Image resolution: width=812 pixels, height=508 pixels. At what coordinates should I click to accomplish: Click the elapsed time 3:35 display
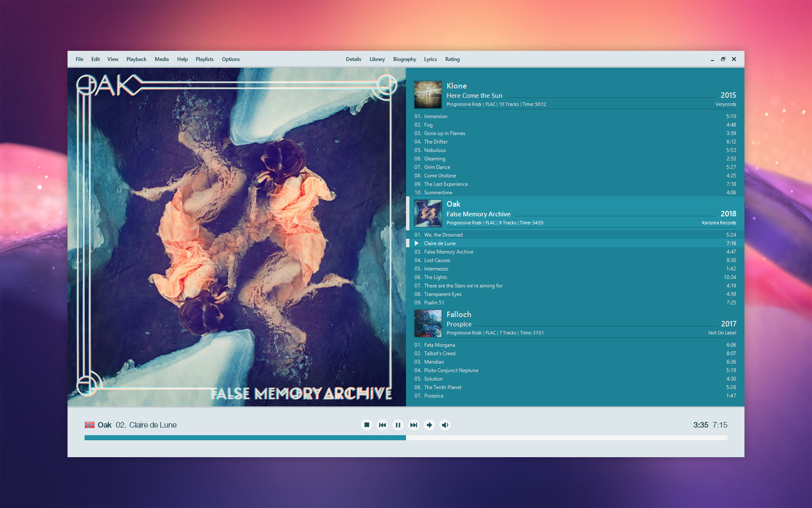click(700, 425)
